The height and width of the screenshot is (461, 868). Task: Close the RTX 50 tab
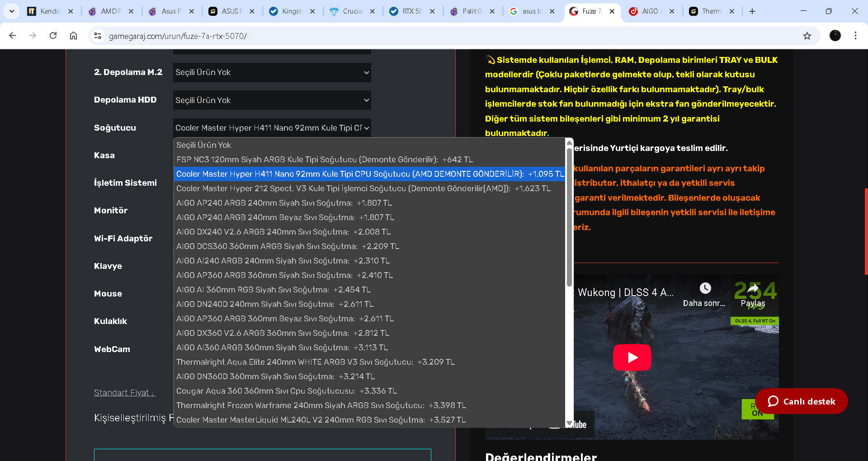(x=432, y=11)
